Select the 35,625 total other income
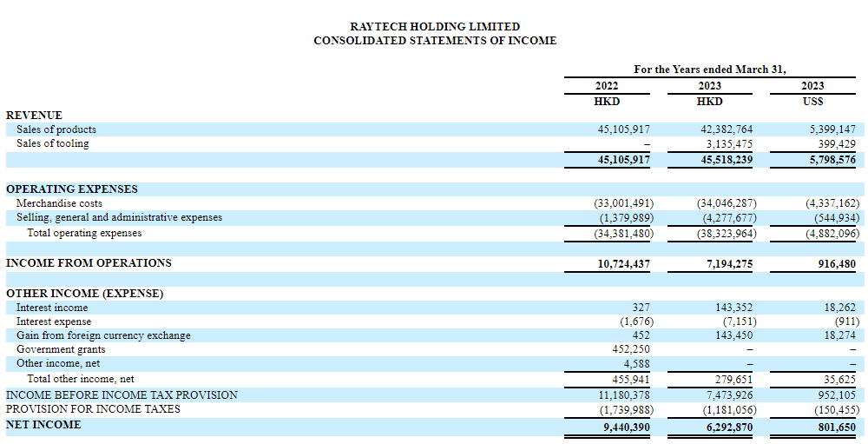Viewport: 868px width, 444px height. (839, 380)
